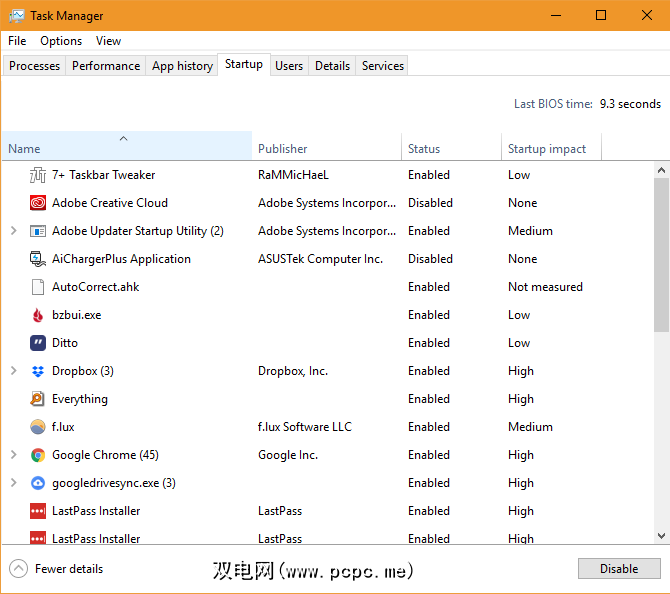Expand the Adobe Updater Startup Utility group

tap(14, 231)
